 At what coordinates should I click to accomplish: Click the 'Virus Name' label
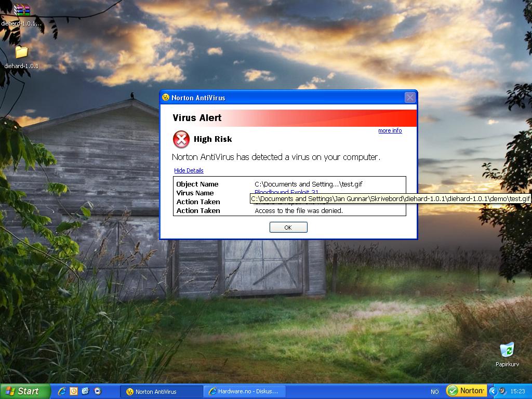(195, 193)
